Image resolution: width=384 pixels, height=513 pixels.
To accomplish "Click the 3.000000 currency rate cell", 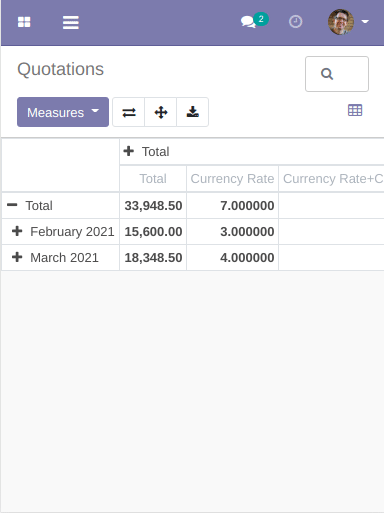I will tap(233, 232).
